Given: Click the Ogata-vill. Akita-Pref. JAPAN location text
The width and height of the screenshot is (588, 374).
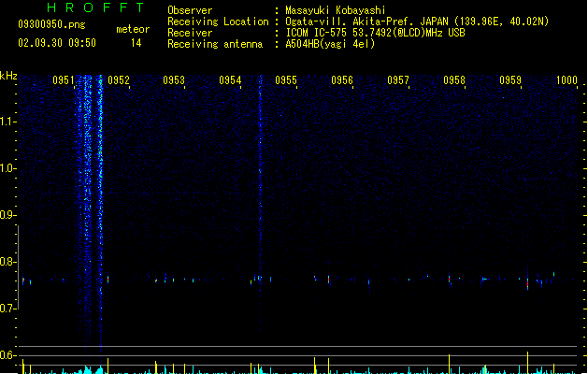Looking at the screenshot, I should click(417, 22).
